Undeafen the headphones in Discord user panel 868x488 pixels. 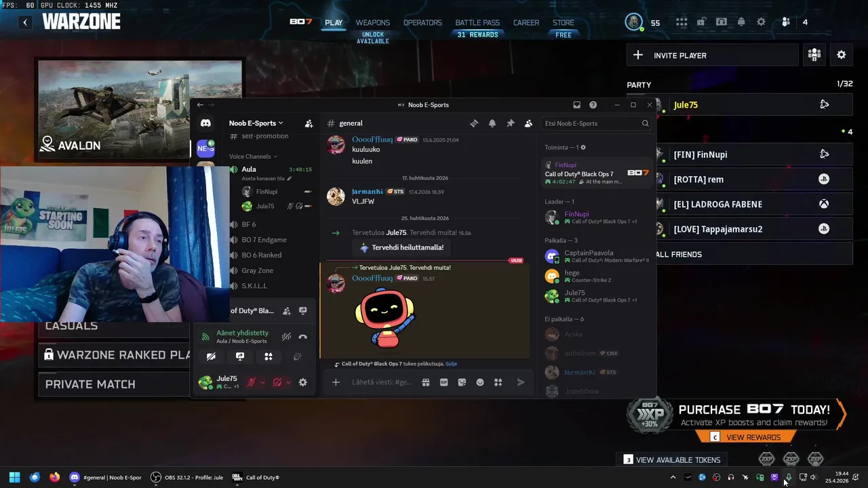tap(277, 382)
